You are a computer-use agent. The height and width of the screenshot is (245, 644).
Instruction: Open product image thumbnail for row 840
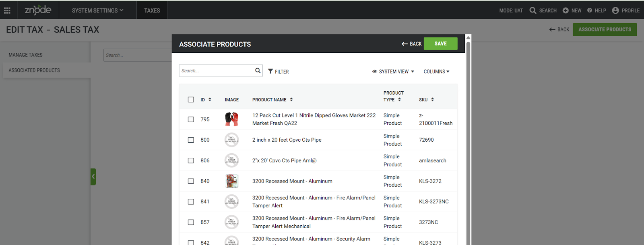tap(231, 181)
